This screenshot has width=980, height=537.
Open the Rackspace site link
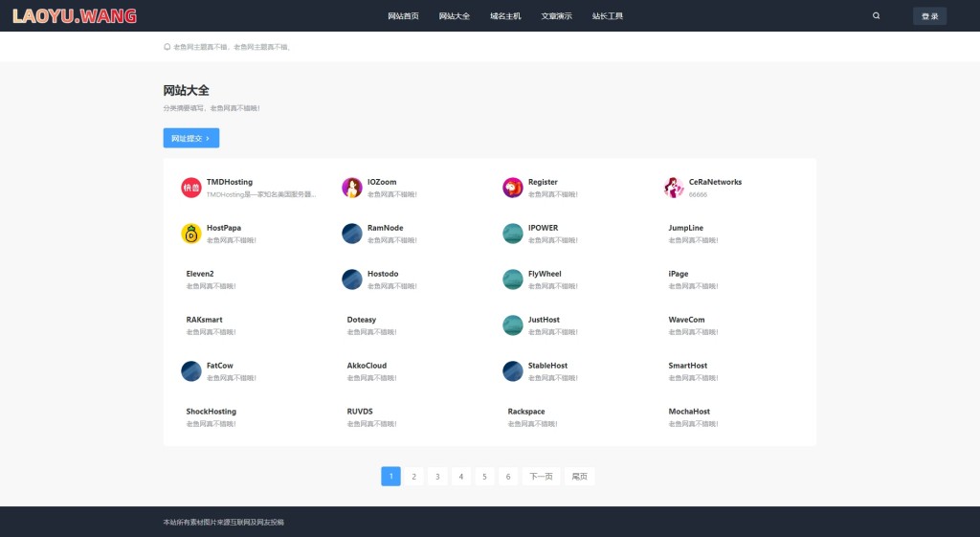click(526, 412)
